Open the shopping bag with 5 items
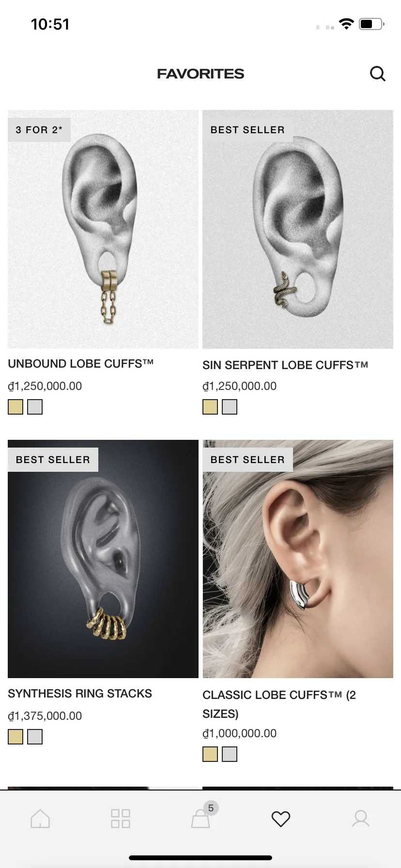 click(x=201, y=817)
